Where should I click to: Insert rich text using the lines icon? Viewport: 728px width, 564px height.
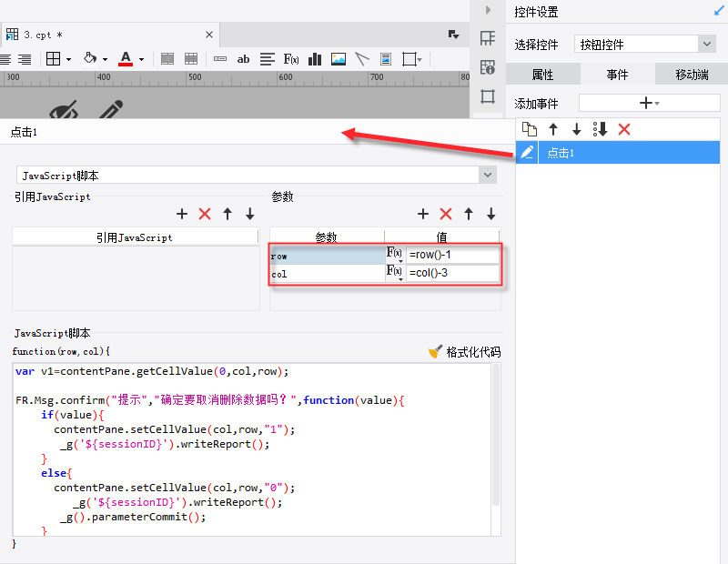coord(268,59)
